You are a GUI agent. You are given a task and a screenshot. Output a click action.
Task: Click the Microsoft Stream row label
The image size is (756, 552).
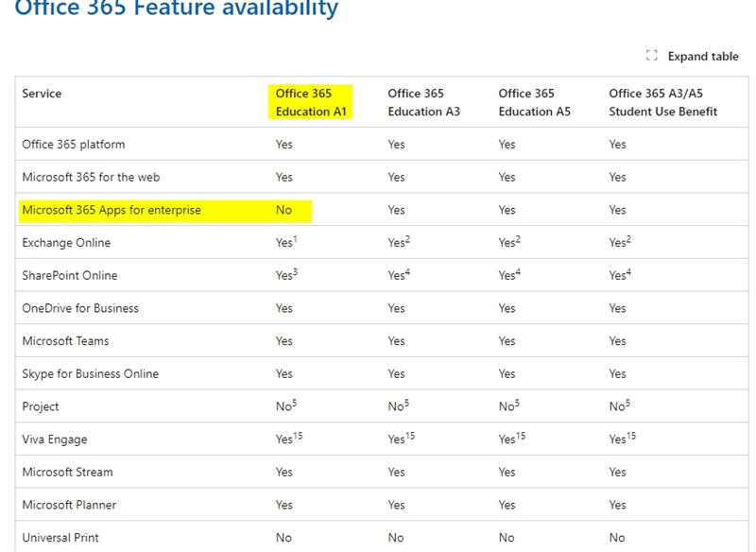point(67,472)
